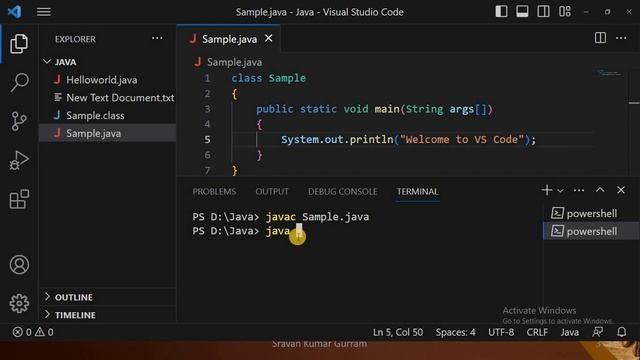The image size is (640, 360).
Task: Switch to the DEBUG CONSOLE tab
Action: 342,191
